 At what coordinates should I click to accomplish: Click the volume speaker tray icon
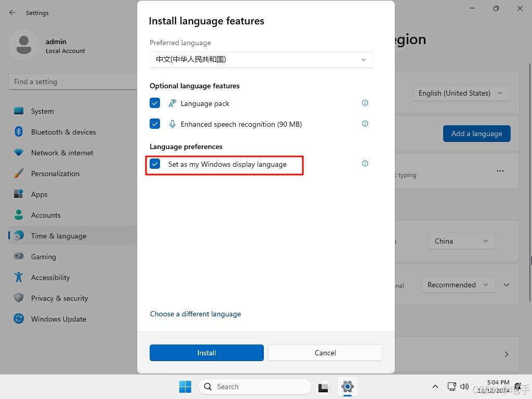[x=464, y=387]
